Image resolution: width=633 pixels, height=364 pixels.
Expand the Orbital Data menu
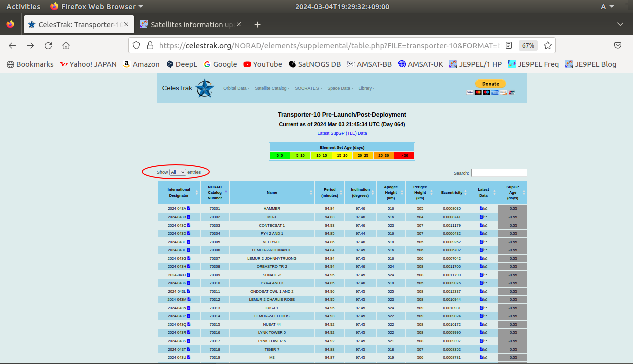click(x=236, y=88)
